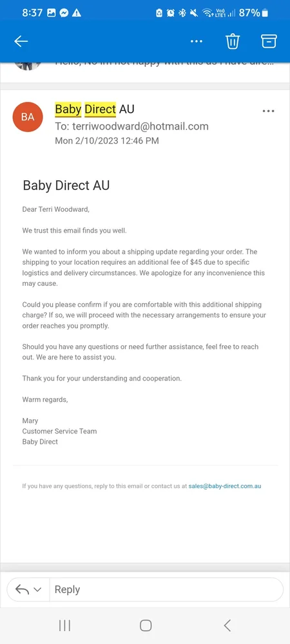Tap the Android back navigation button
This screenshot has width=290, height=644.
point(227,625)
